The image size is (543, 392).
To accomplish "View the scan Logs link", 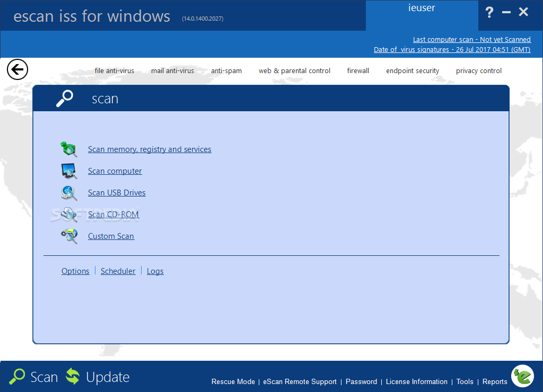I will pos(155,271).
